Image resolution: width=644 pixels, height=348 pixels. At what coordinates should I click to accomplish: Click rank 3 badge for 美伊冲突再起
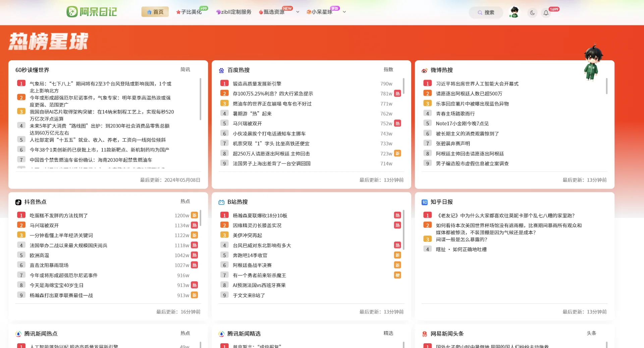(x=224, y=235)
